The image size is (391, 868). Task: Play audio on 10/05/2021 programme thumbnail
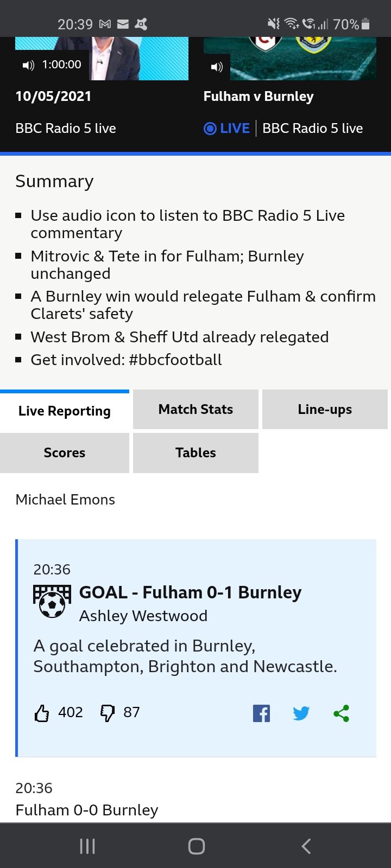[28, 65]
